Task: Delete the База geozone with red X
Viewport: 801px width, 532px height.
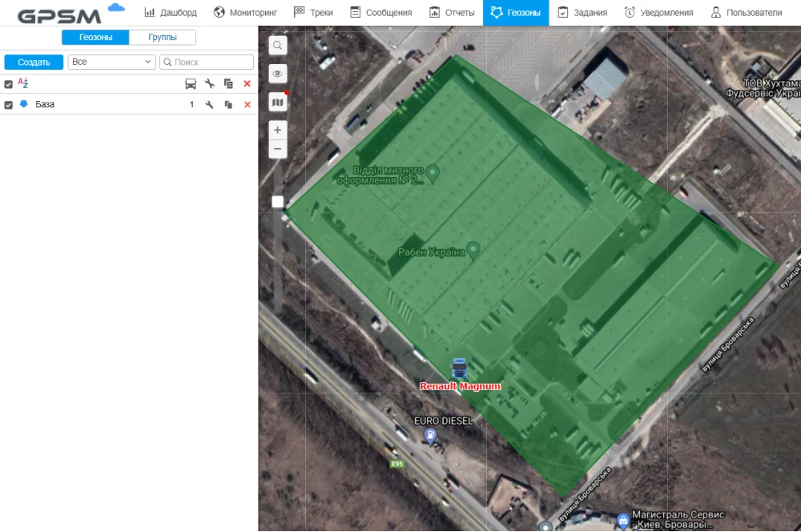Action: point(248,105)
